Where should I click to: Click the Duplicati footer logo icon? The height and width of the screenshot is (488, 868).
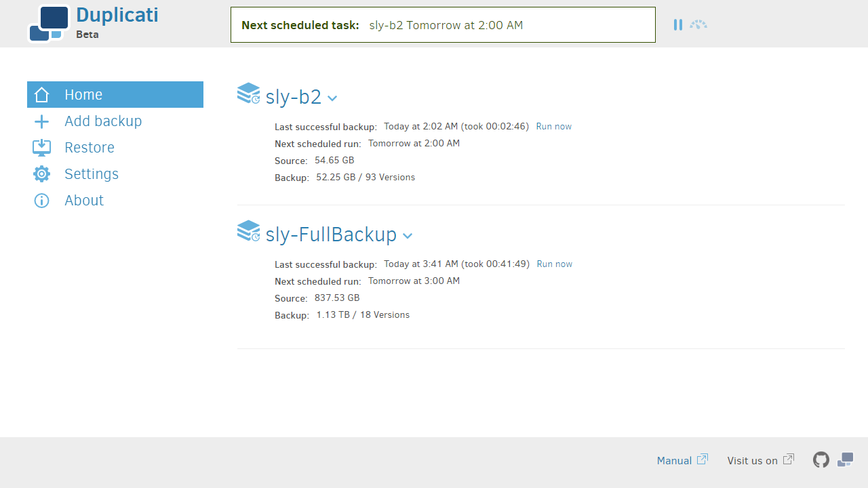[845, 460]
